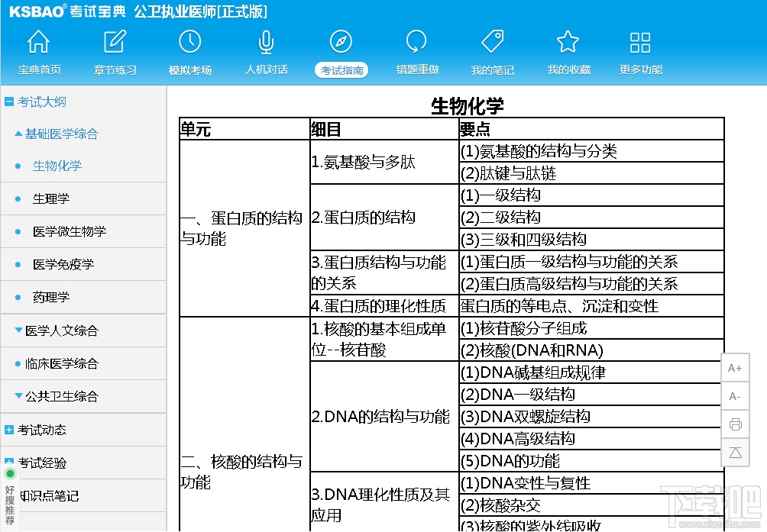The height and width of the screenshot is (532, 767).
Task: Expand the 医学人文综合 triangle arrow
Action: pyautogui.click(x=18, y=330)
